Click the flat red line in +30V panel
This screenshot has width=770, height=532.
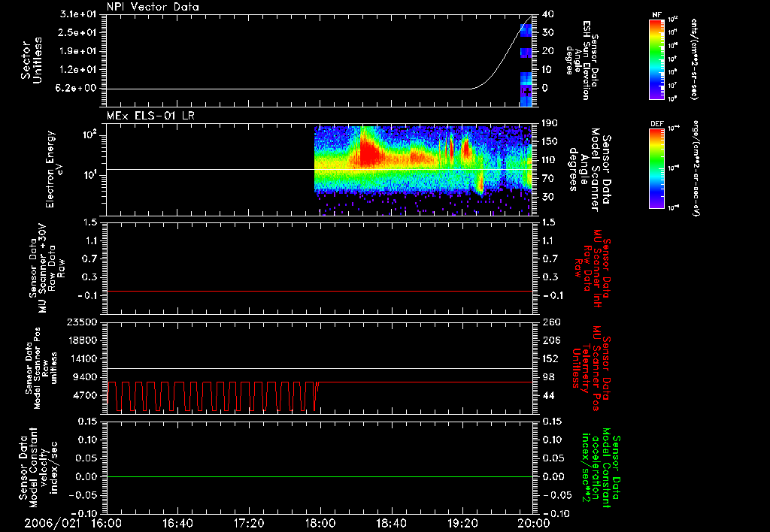coord(319,291)
